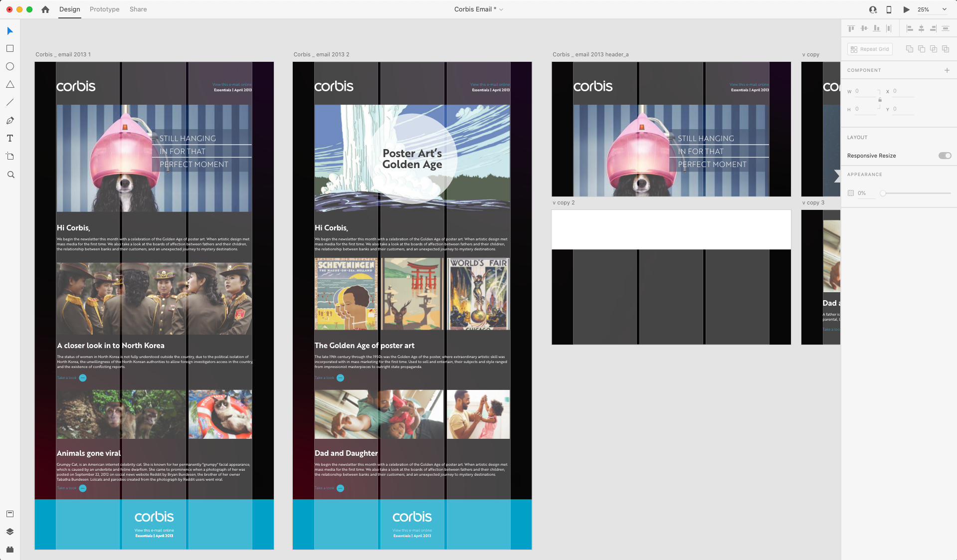Align middle vertically icon
The image size is (957, 560).
pyautogui.click(x=864, y=28)
